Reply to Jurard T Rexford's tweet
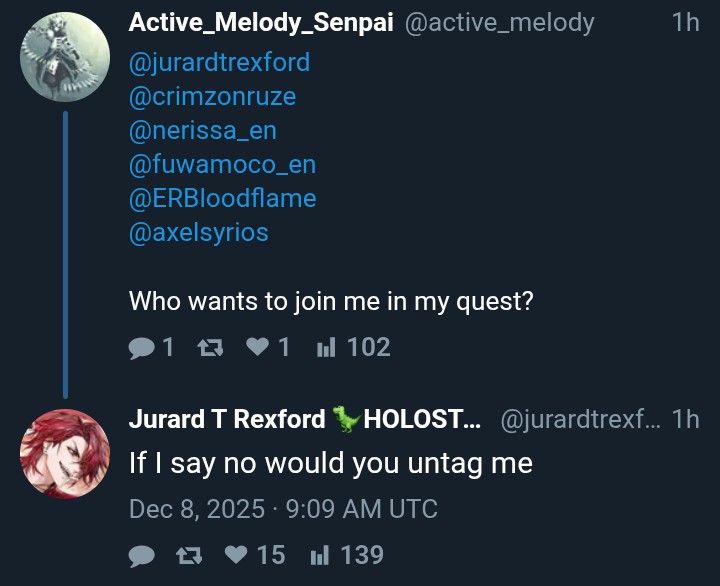720x586 pixels. click(145, 555)
